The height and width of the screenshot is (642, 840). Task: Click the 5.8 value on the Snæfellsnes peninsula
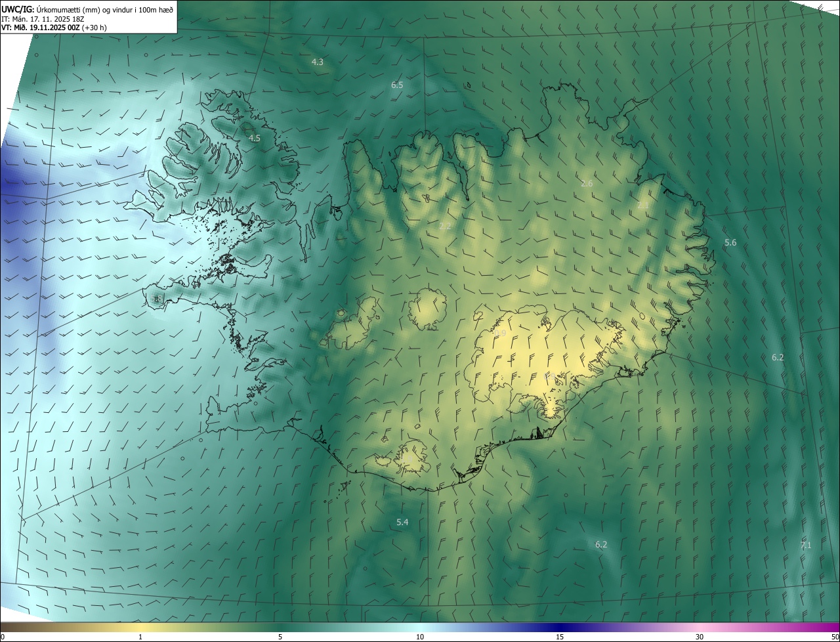tap(156, 299)
